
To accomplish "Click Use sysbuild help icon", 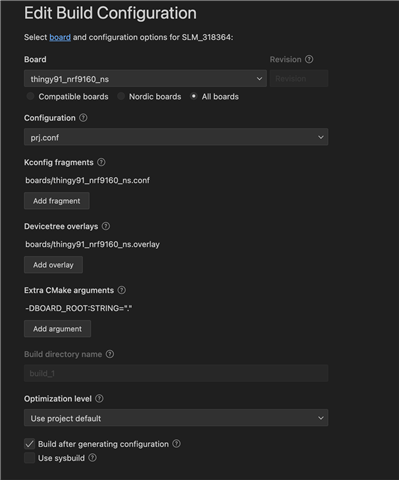I will 92,458.
